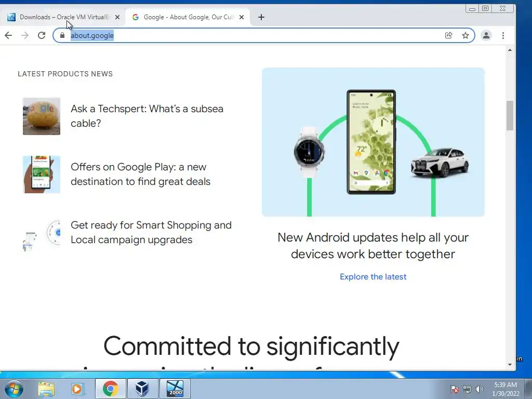Open the Chrome three-dot menu
This screenshot has width=532, height=399.
(x=503, y=35)
